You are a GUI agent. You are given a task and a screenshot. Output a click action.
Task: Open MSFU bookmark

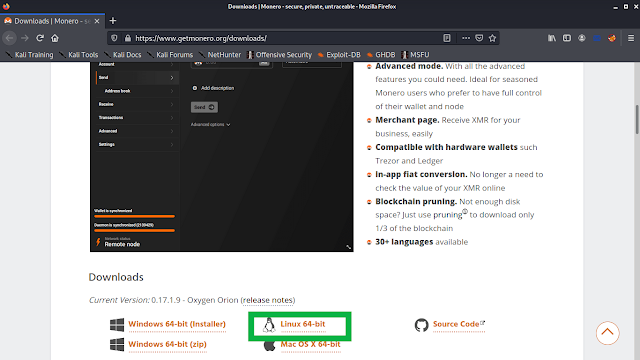click(415, 55)
